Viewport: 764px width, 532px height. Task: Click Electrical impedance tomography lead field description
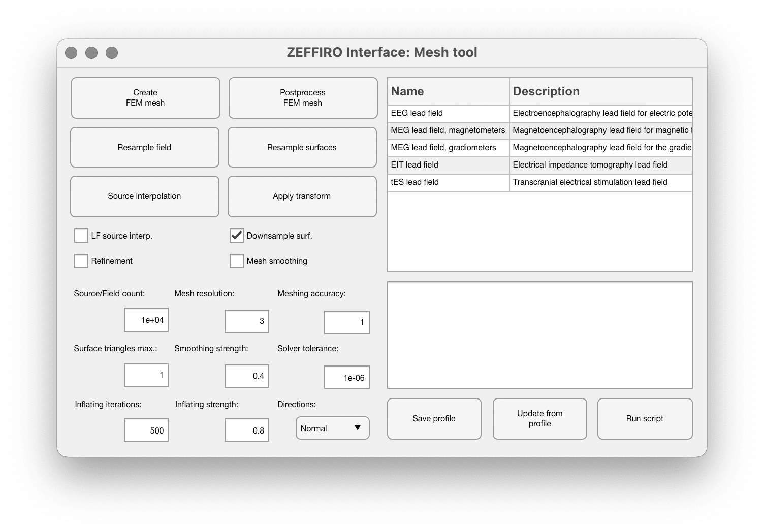tap(601, 165)
